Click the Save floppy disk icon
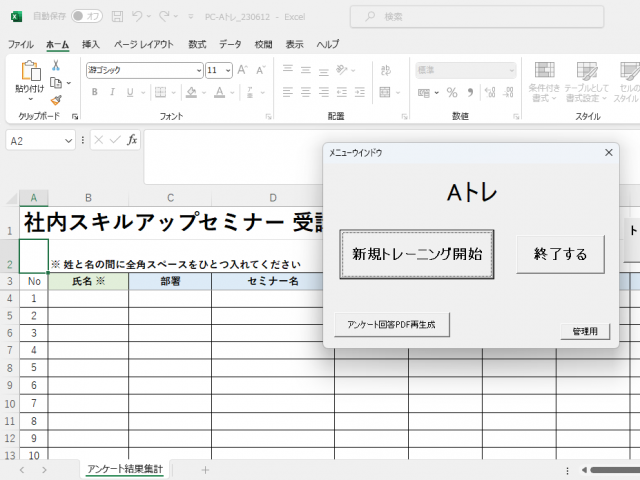Image resolution: width=640 pixels, height=480 pixels. (118, 16)
